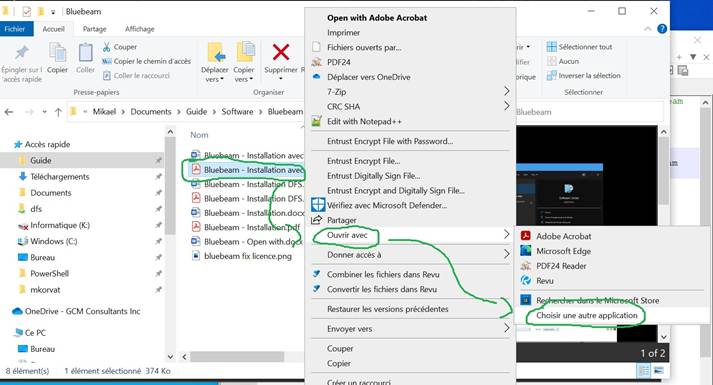The height and width of the screenshot is (385, 713).
Task: Select the dfs folder in navigation pane
Action: pyautogui.click(x=30, y=209)
